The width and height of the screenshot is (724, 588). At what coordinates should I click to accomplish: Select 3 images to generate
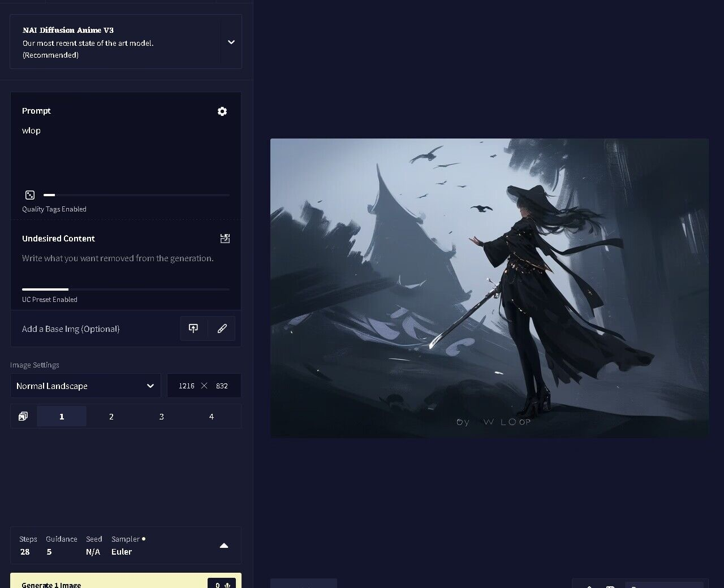click(x=161, y=416)
